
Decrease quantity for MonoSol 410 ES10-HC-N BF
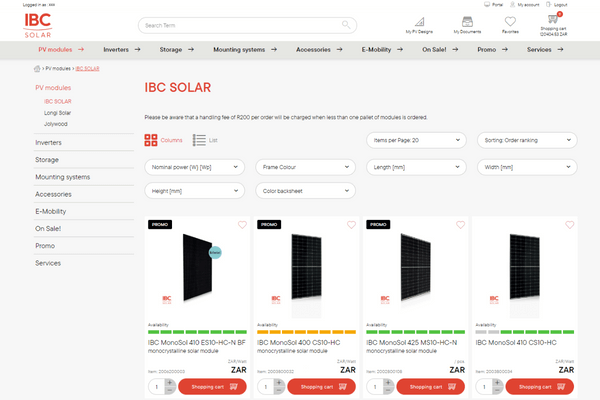point(170,390)
